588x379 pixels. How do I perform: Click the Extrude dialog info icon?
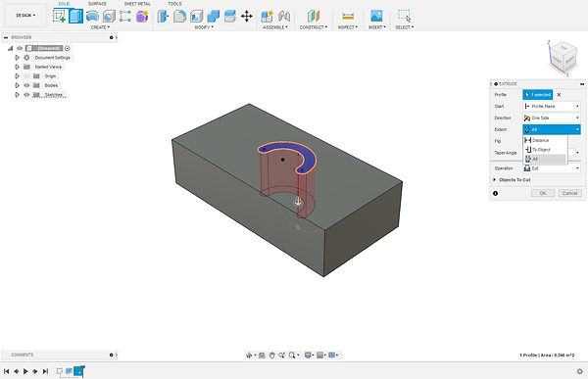(495, 194)
